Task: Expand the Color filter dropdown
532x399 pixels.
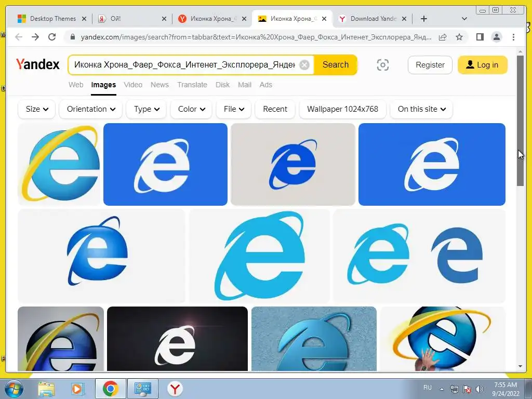Action: click(191, 109)
